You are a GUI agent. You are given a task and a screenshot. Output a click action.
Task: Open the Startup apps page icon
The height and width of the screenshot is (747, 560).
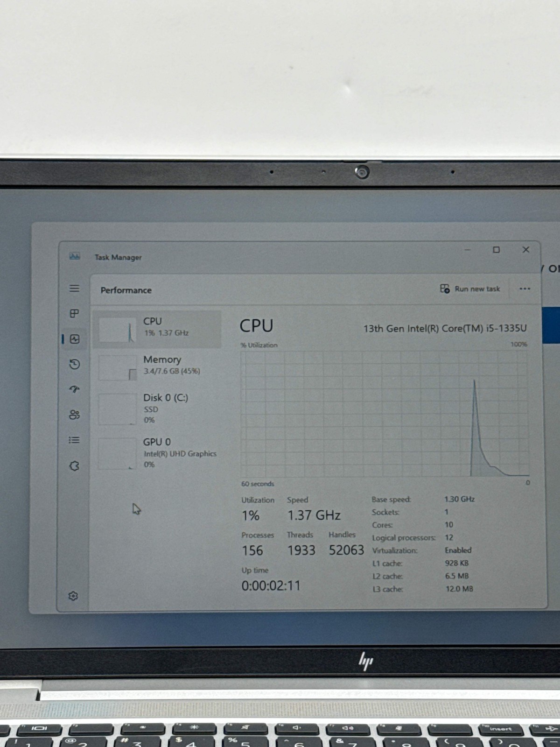74,389
